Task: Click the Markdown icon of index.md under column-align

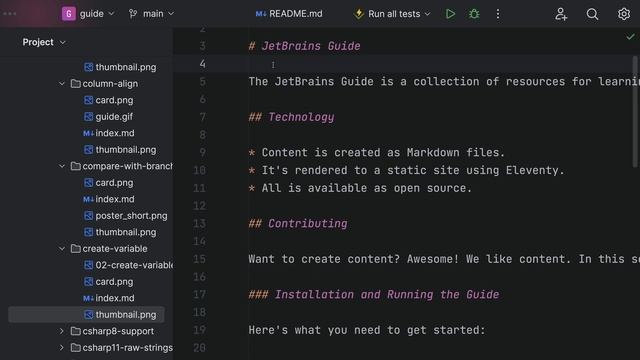Action: coord(89,133)
